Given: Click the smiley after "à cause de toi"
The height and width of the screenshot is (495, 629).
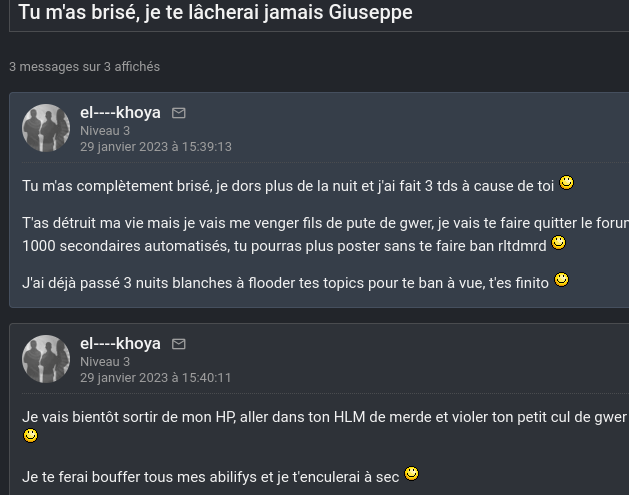Looking at the screenshot, I should 566,183.
